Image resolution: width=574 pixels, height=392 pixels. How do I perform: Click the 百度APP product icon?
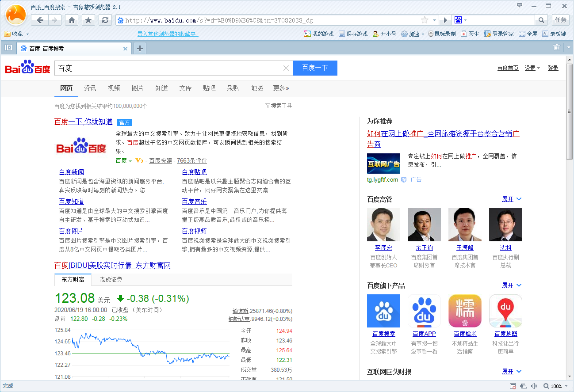tap(424, 311)
